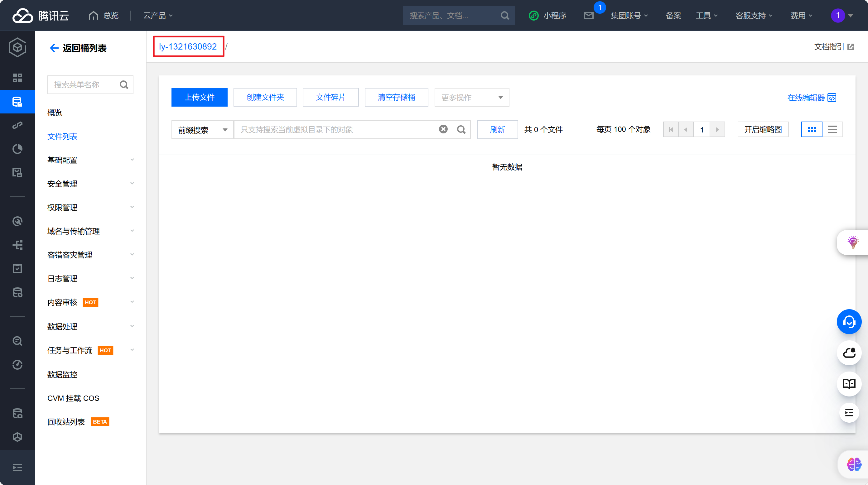This screenshot has width=868, height=485.
Task: Open the 更多操作 dropdown
Action: click(471, 97)
